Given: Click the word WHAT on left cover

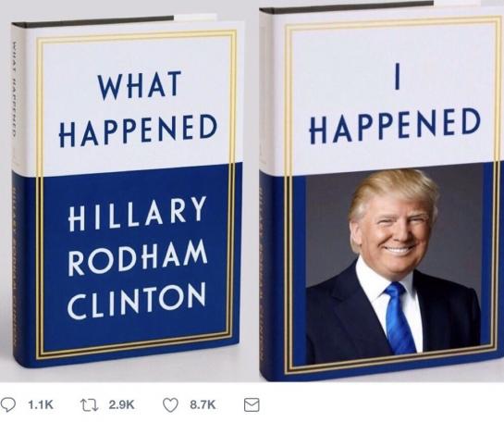Looking at the screenshot, I should tap(140, 84).
